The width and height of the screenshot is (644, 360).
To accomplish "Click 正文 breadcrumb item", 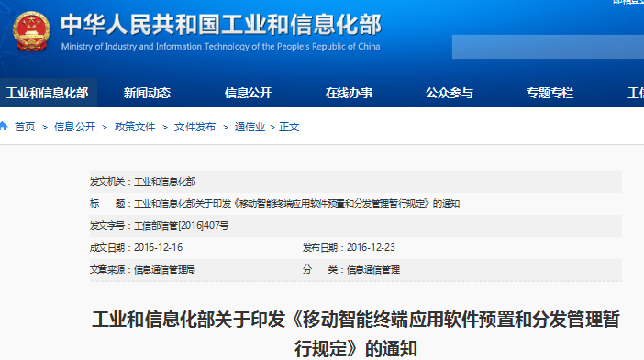I will (x=289, y=127).
